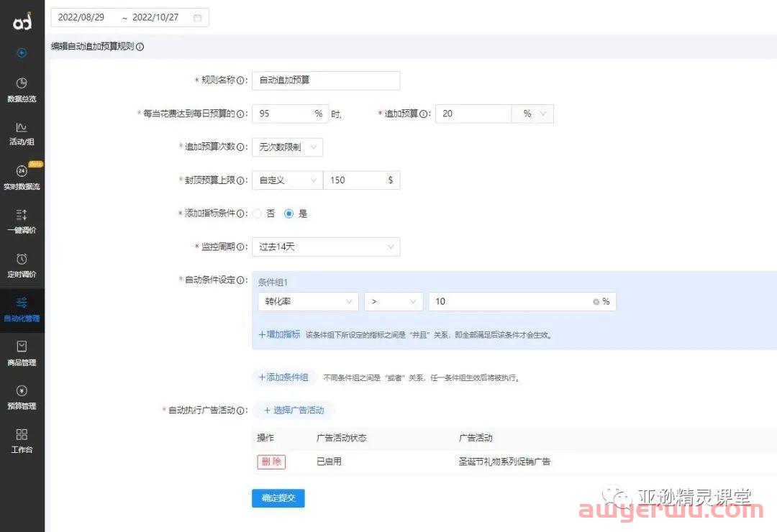Click the 150 cap budget field
The image size is (777, 532).
362,180
